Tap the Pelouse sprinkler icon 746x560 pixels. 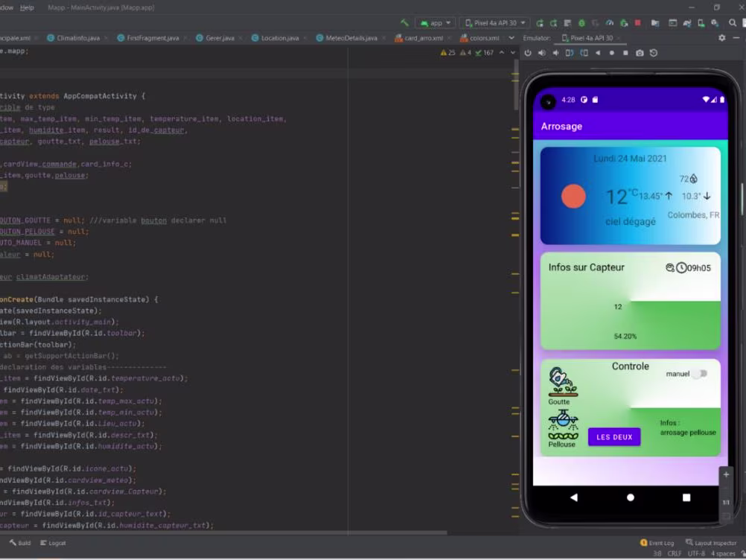click(563, 425)
